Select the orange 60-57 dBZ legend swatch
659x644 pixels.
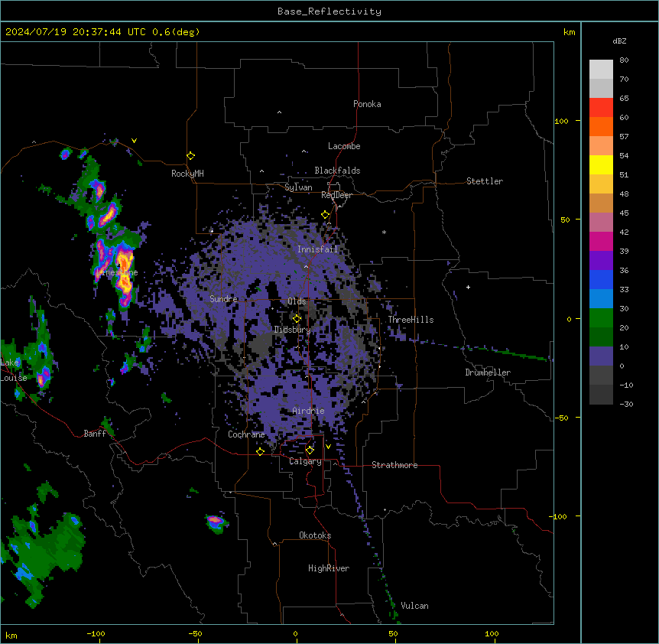(x=601, y=127)
